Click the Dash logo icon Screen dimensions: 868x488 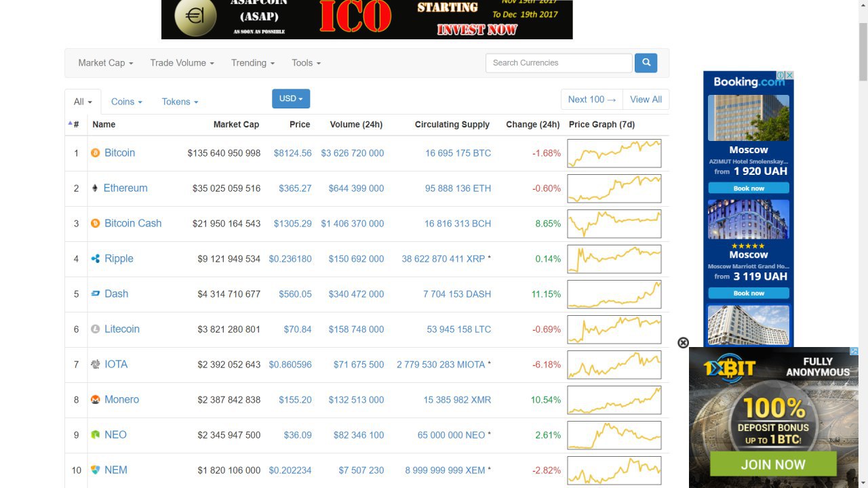(95, 294)
